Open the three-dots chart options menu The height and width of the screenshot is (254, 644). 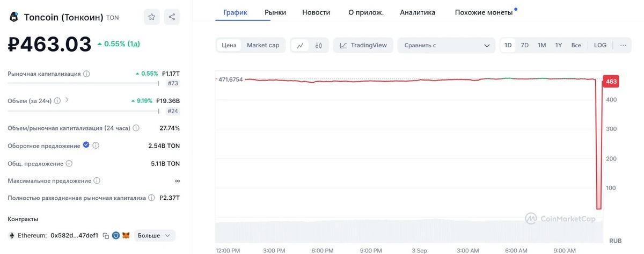click(x=623, y=46)
